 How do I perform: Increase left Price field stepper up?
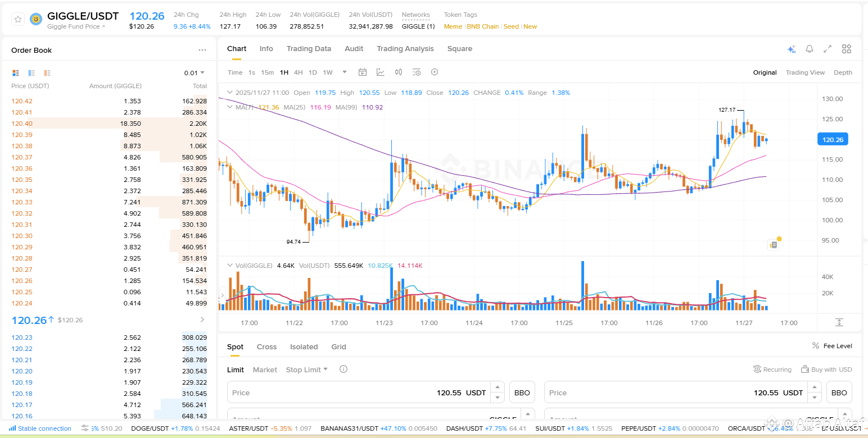click(497, 387)
